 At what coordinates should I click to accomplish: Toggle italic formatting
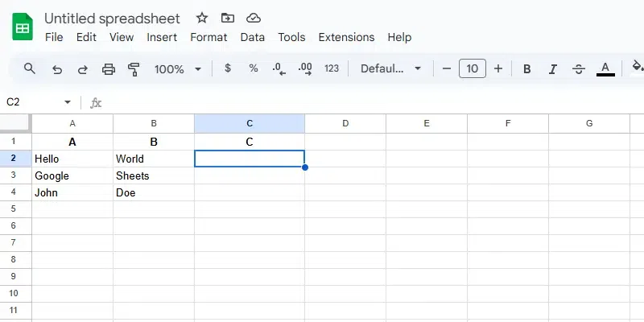click(x=553, y=69)
